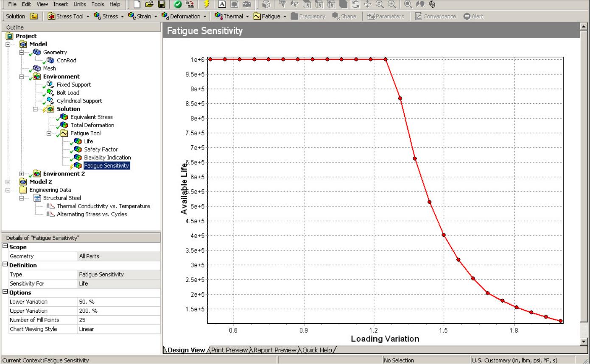
Task: Collapse the Definition section in details
Action: (x=5, y=265)
